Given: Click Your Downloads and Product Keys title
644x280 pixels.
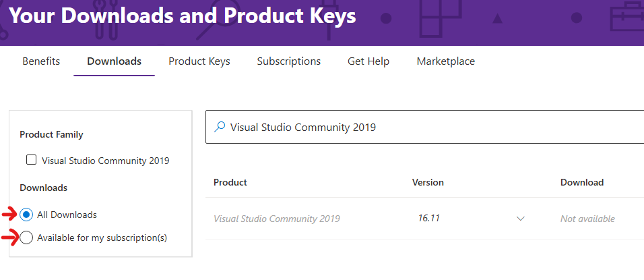Looking at the screenshot, I should pyautogui.click(x=183, y=16).
